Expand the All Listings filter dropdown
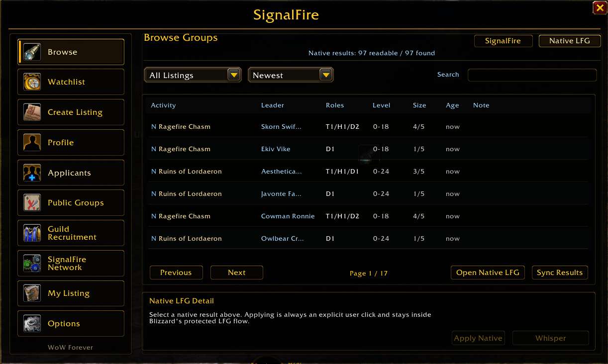Screen dimensions: 608x364 click(193, 75)
